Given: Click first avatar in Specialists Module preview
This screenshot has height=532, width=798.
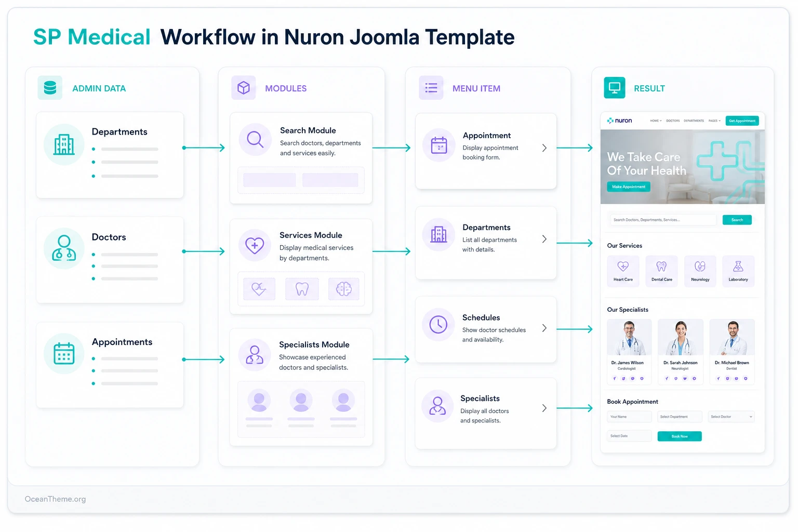Looking at the screenshot, I should pos(259,401).
